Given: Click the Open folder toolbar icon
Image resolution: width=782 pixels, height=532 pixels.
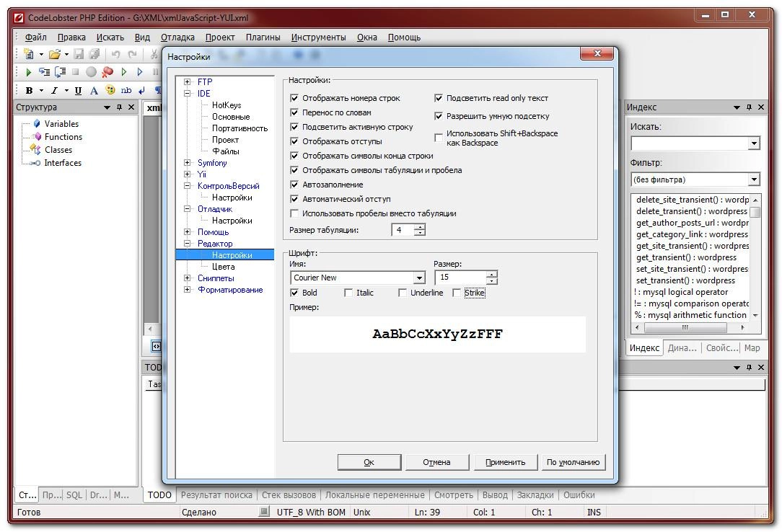Looking at the screenshot, I should pos(54,54).
